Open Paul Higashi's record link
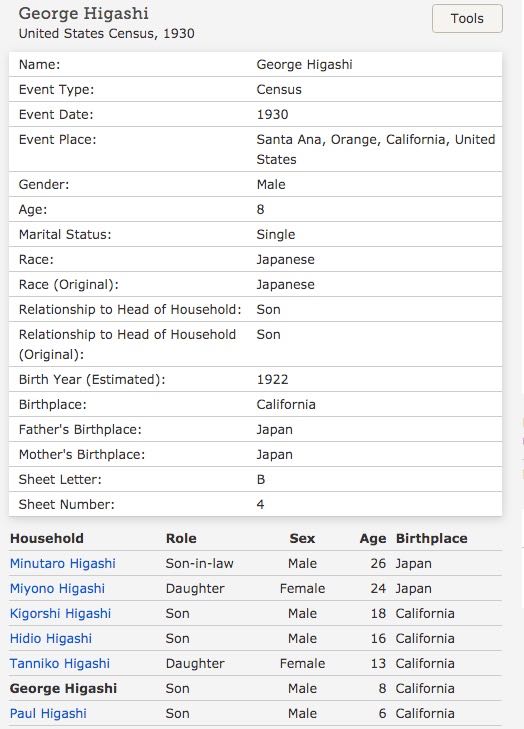 click(48, 714)
